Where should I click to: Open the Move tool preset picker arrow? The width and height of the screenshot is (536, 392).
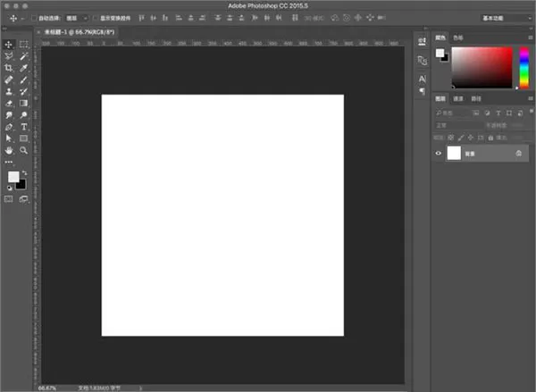click(22, 18)
